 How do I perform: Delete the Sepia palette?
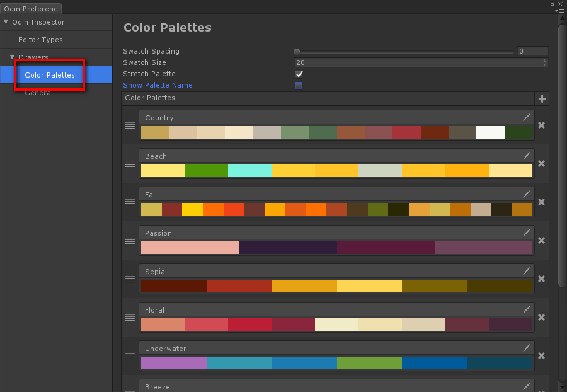(x=541, y=279)
